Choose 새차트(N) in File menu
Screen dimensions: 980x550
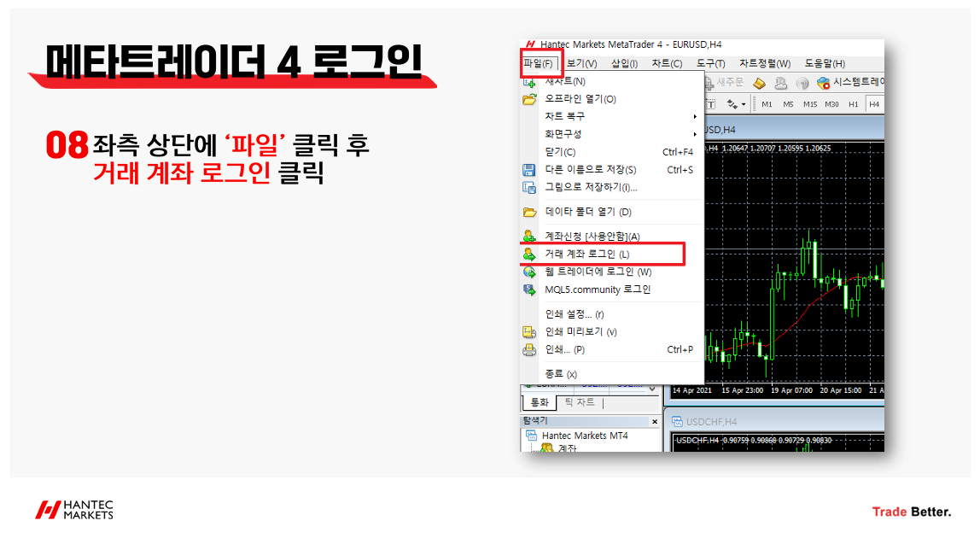[x=613, y=81]
